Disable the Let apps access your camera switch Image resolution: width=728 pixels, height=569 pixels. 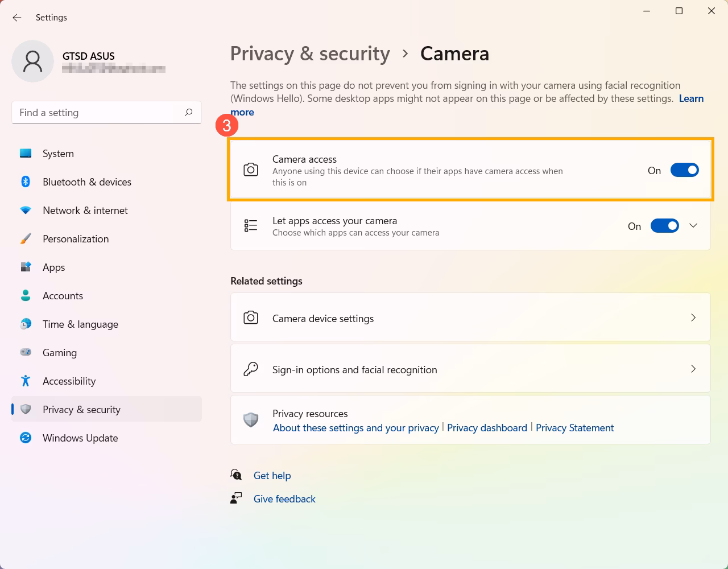(664, 226)
